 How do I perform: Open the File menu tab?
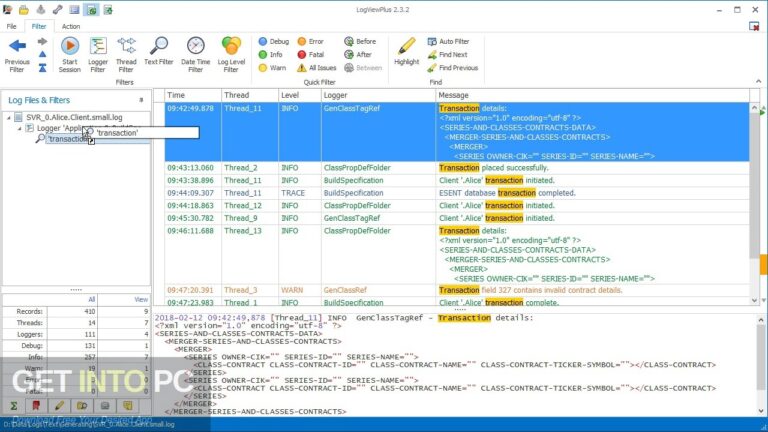[11, 26]
